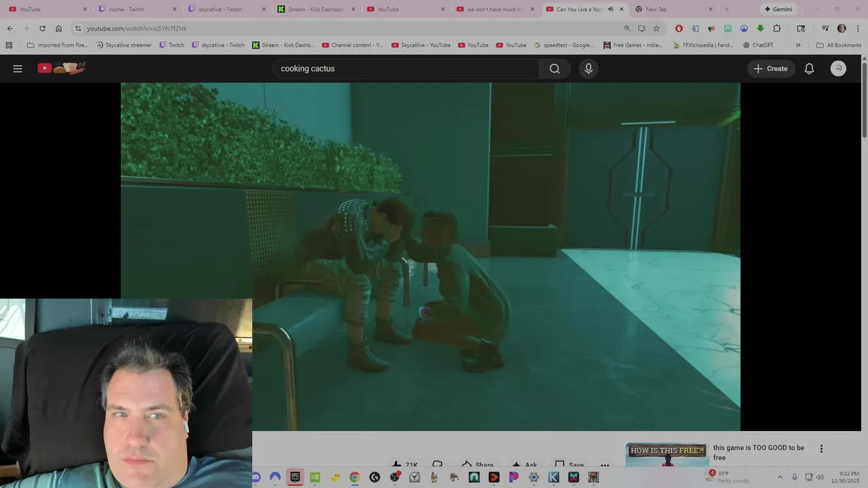Image resolution: width=868 pixels, height=488 pixels.
Task: Open a new tab with the plus button
Action: click(x=727, y=9)
